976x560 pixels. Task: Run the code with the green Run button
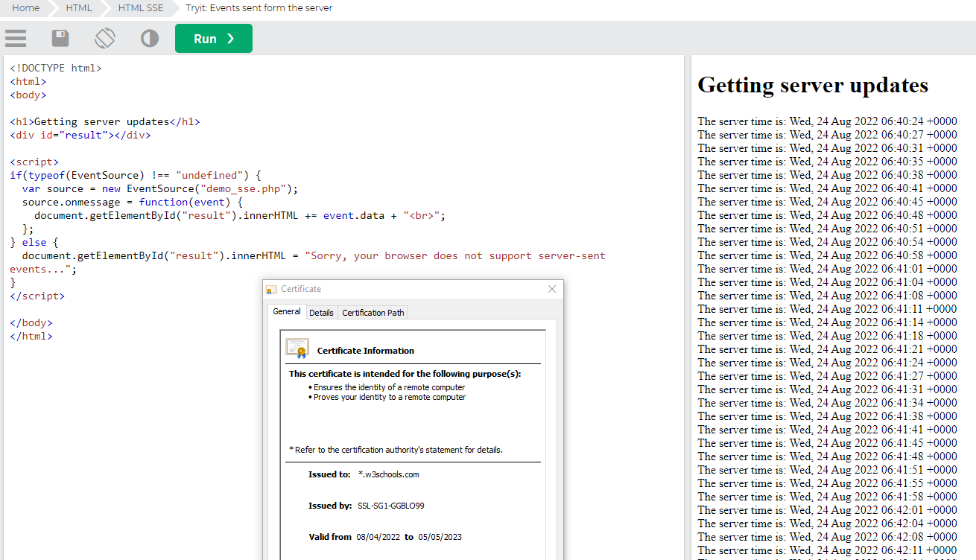pyautogui.click(x=214, y=39)
